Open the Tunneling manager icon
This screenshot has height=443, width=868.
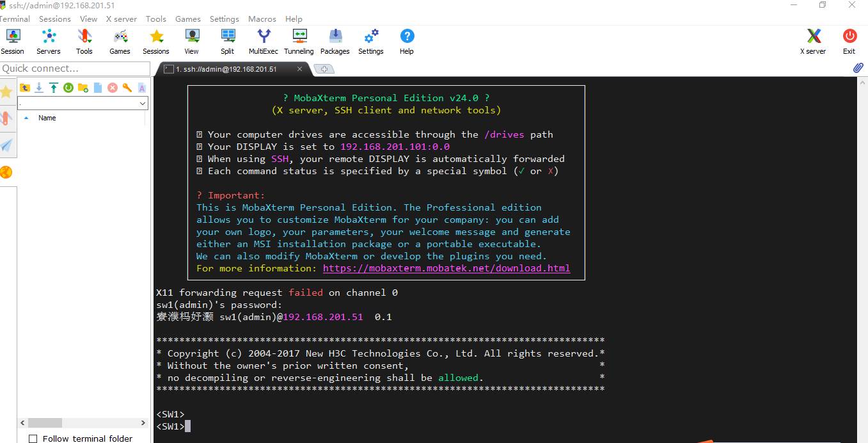tap(299, 42)
